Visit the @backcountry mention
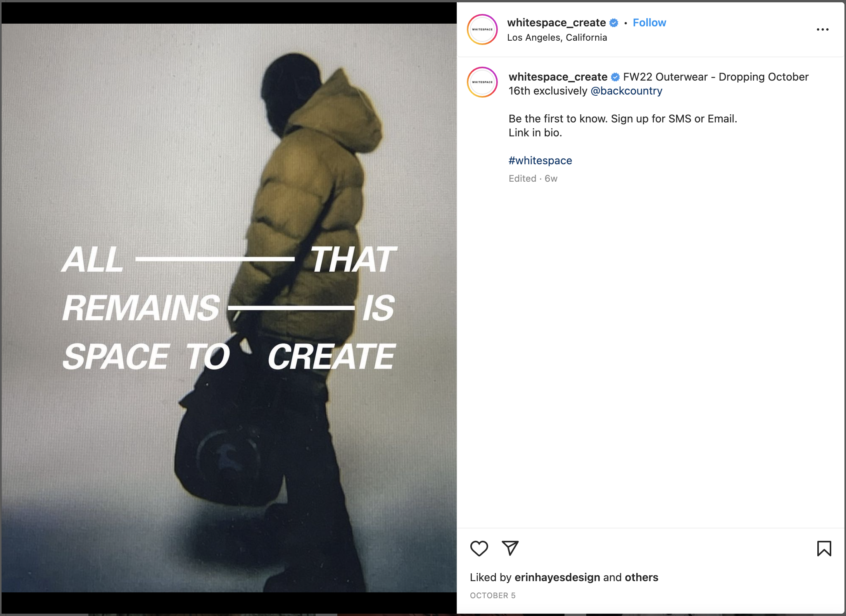The height and width of the screenshot is (616, 846). coord(626,91)
